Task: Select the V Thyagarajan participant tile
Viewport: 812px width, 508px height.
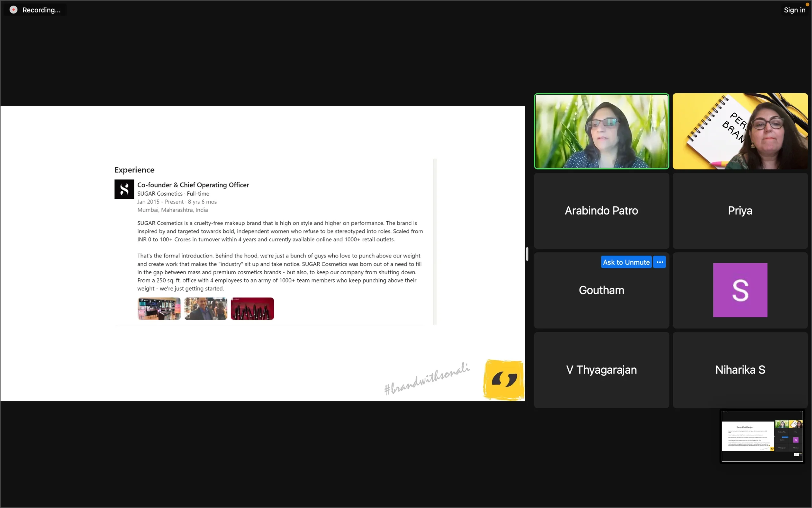Action: [x=601, y=370]
